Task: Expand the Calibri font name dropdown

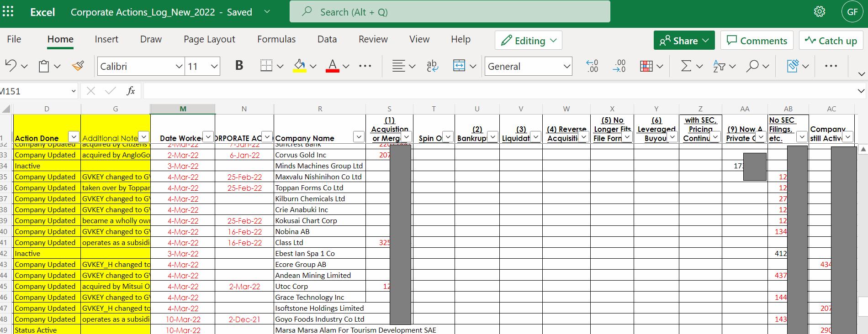Action: 179,67
